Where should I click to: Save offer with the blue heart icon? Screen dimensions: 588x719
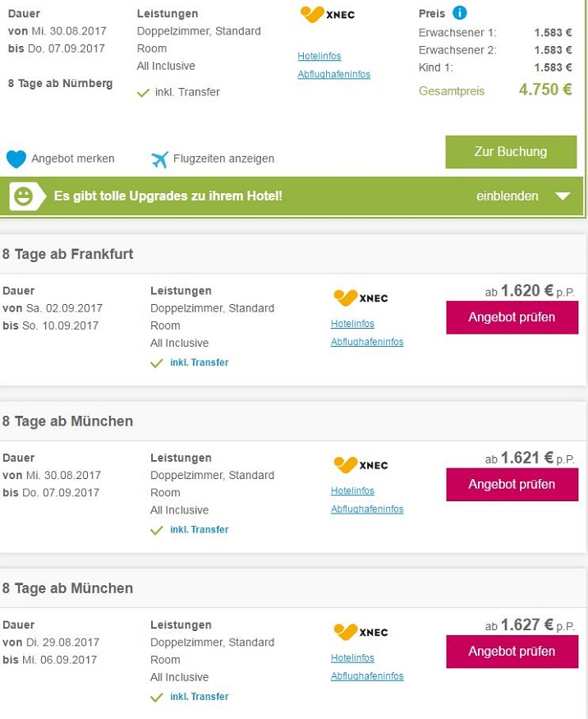(16, 159)
